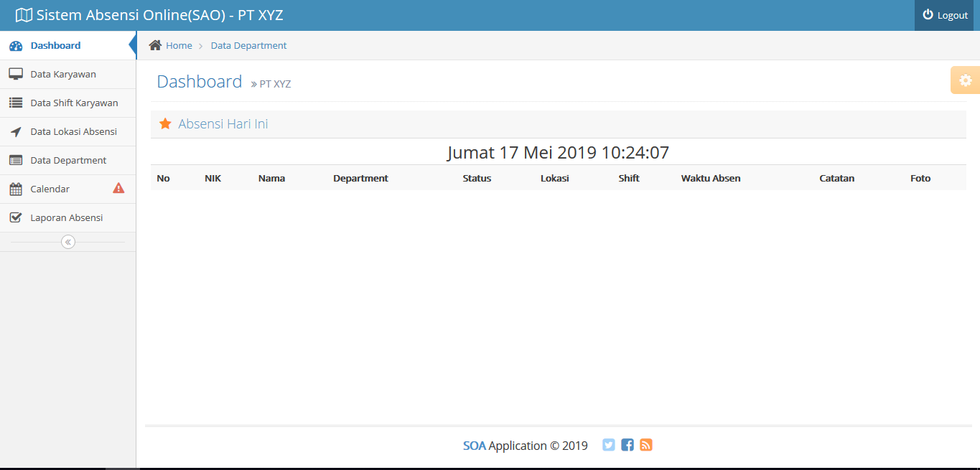
Task: Click the Twitter icon in the footer
Action: tap(608, 445)
